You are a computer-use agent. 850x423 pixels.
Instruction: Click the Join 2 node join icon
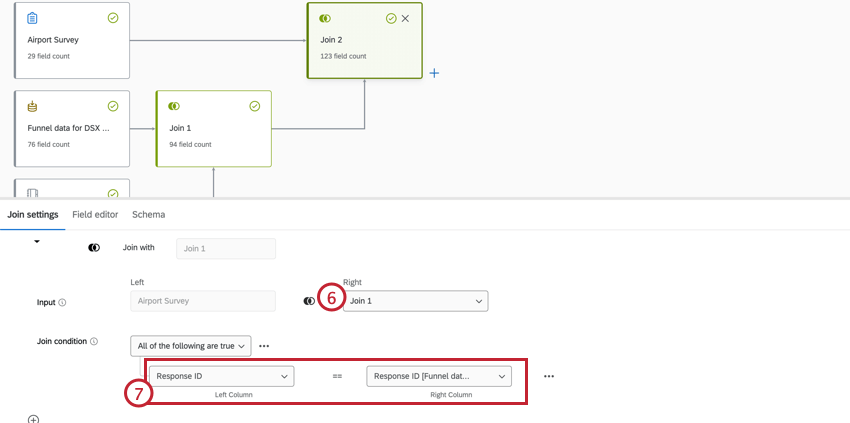click(x=324, y=18)
